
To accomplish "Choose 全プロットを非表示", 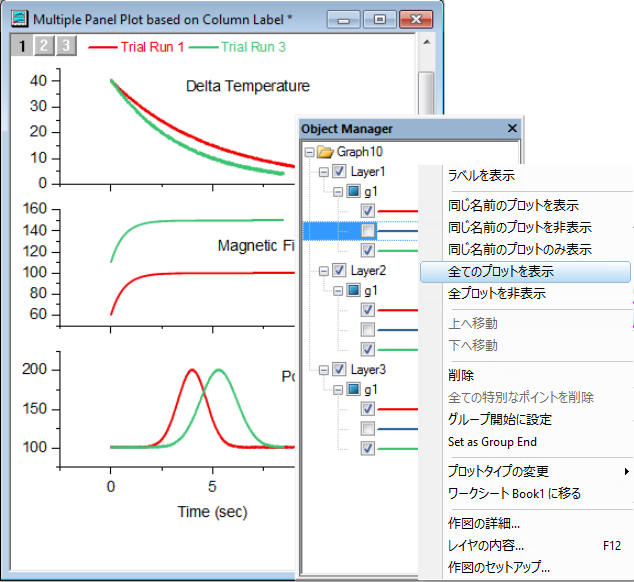I will (x=526, y=293).
